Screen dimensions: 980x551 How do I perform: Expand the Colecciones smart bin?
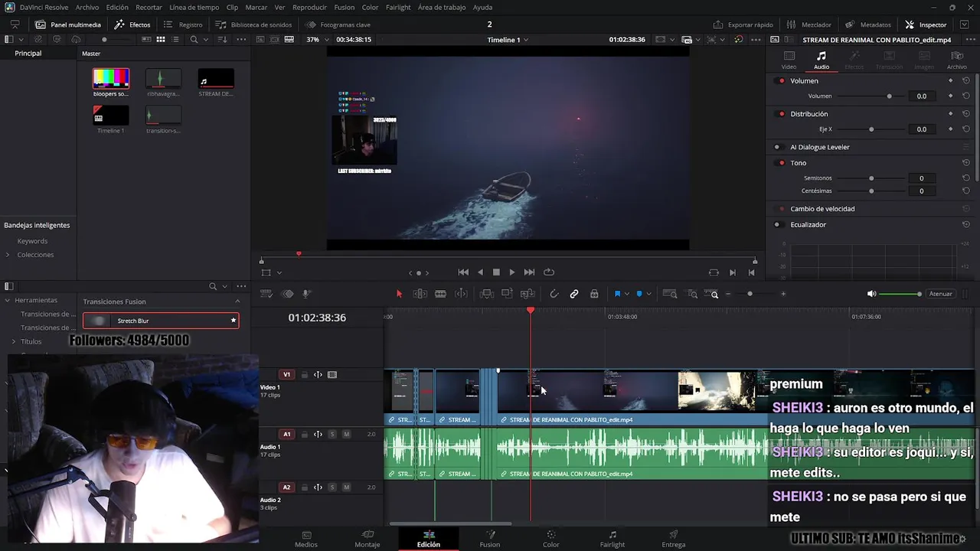[x=8, y=255]
